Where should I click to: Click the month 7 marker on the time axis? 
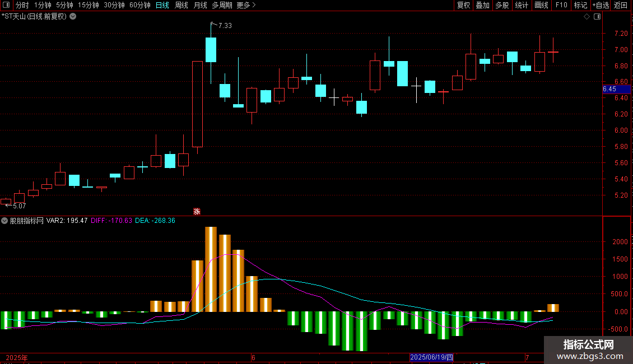(x=527, y=357)
